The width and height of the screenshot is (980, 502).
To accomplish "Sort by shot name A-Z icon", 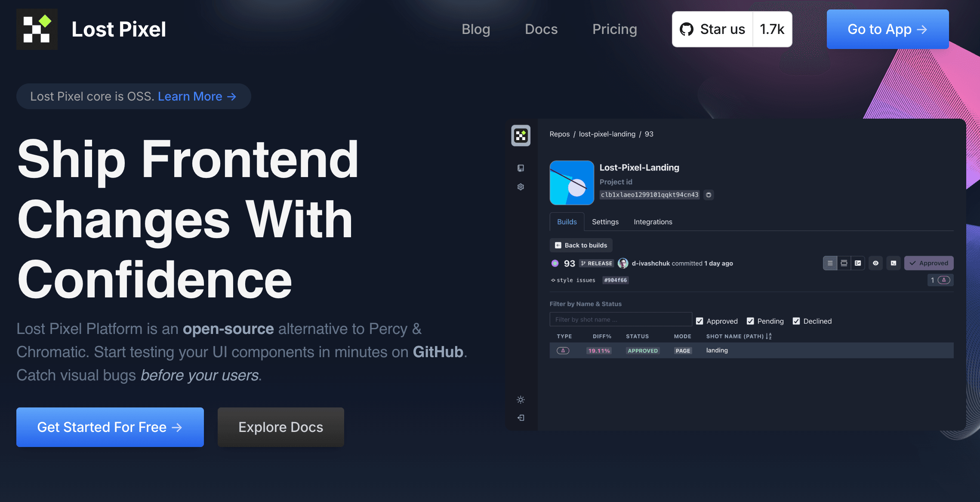I will pyautogui.click(x=769, y=336).
